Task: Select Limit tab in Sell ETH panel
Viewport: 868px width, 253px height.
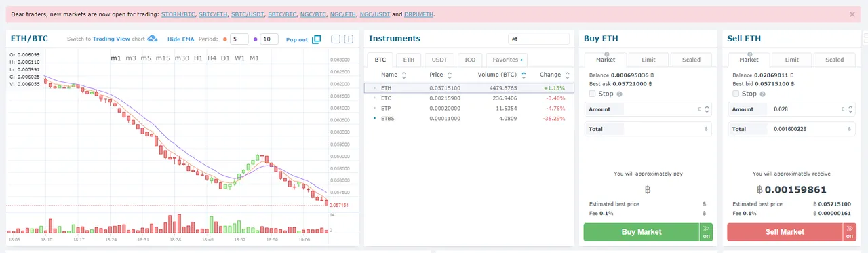Action: (792, 60)
